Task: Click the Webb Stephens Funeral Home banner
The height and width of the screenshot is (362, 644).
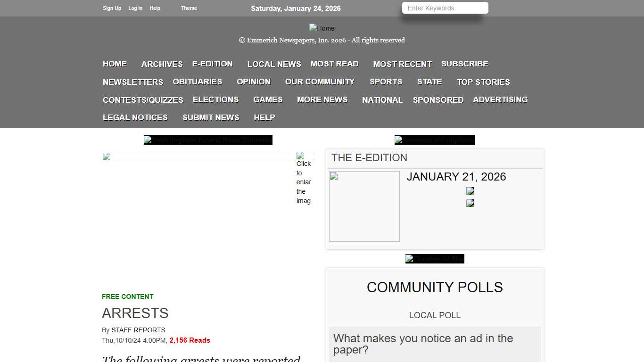Action: click(x=208, y=140)
